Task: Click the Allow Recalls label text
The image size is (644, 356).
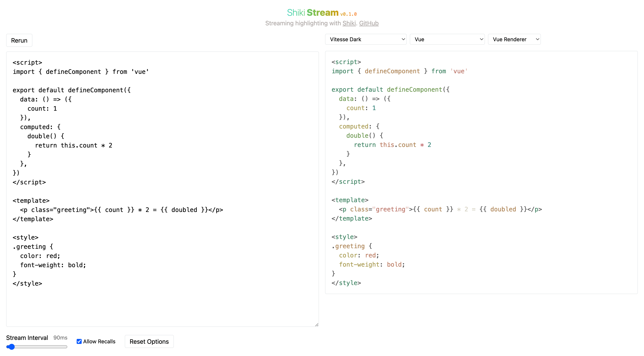Action: click(99, 341)
